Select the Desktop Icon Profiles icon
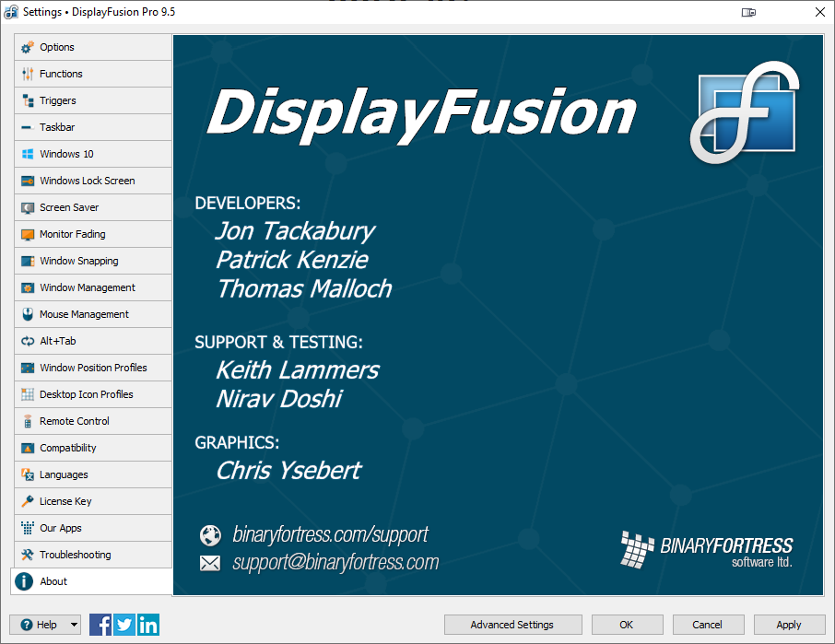 pos(26,394)
